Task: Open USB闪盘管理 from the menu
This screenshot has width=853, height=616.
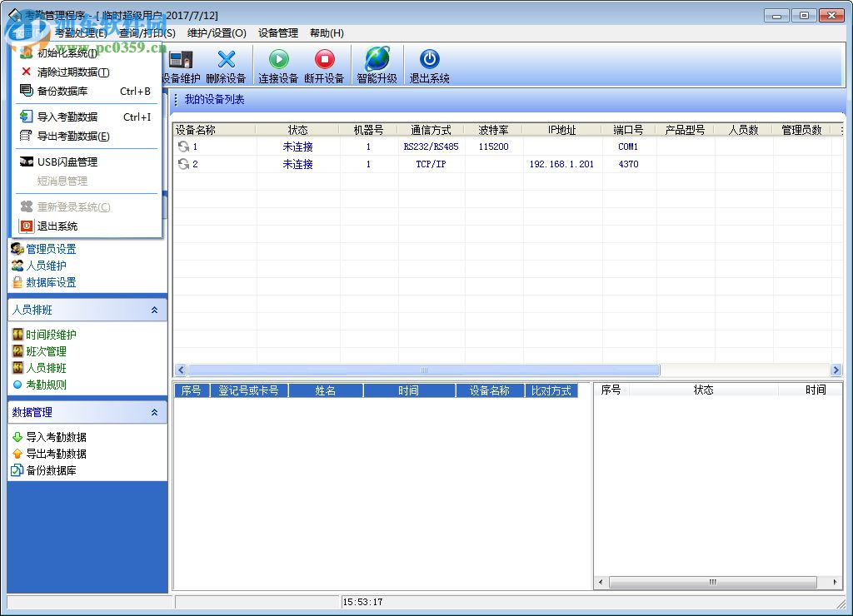Action: pyautogui.click(x=67, y=161)
